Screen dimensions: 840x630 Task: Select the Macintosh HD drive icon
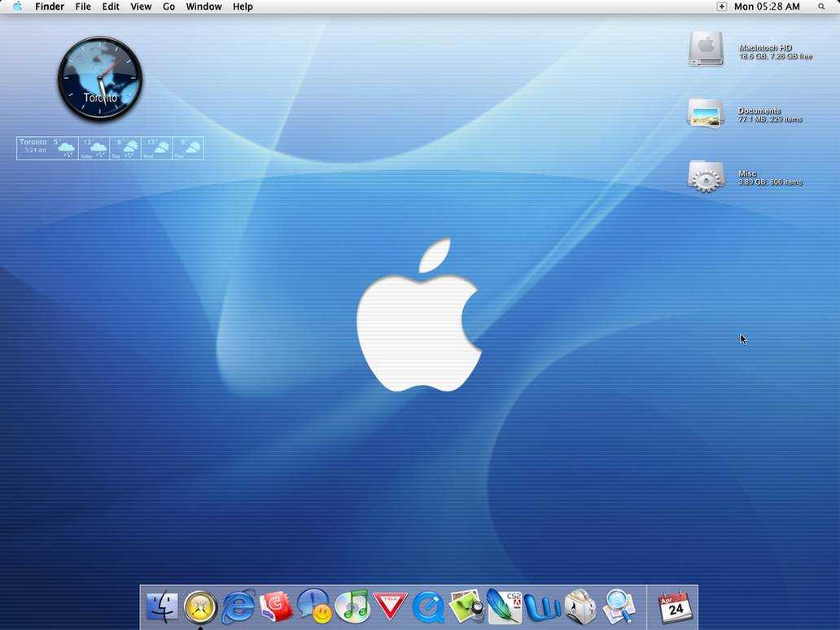tap(706, 49)
